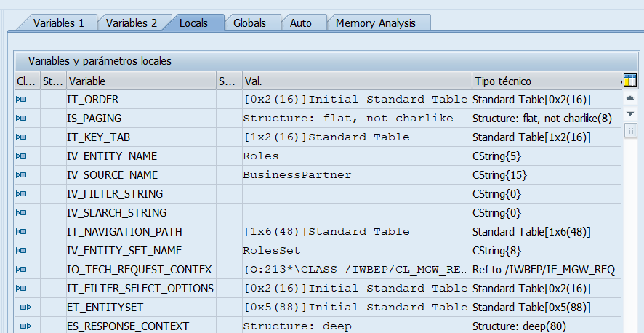
Task: Click the parameter icon beside IT_ORDER
Action: click(x=21, y=100)
